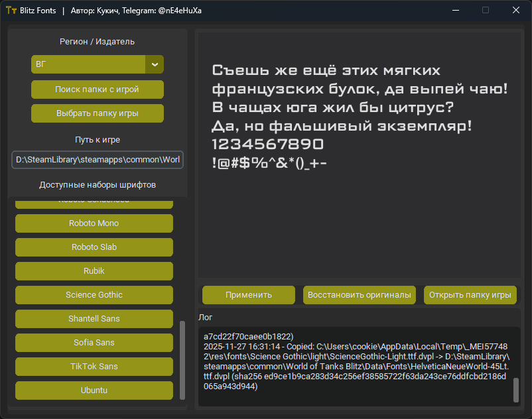
Task: Open the ВГ region selector dropdown
Action: [93, 64]
